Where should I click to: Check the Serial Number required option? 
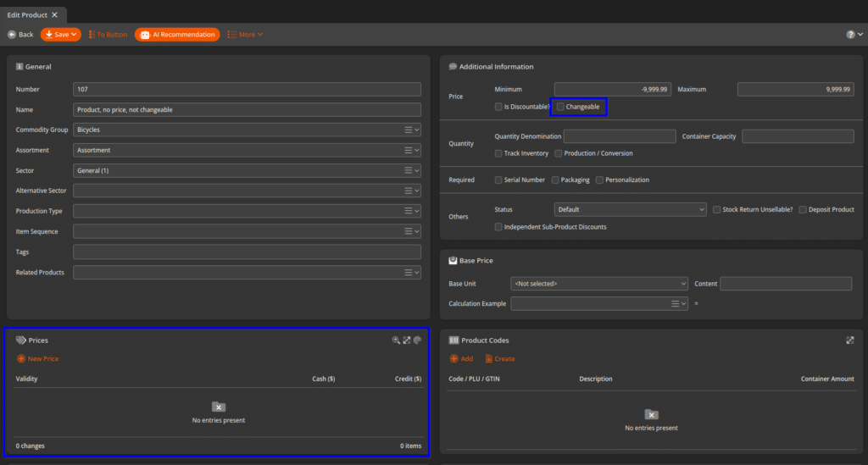click(498, 180)
